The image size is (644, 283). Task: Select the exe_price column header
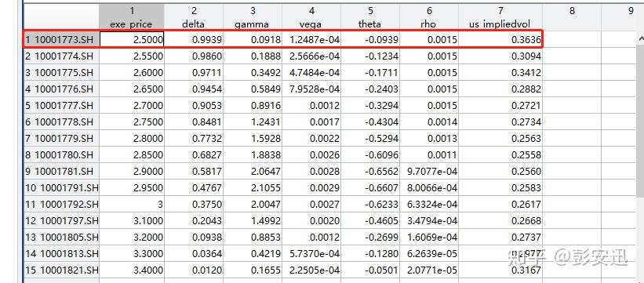tap(132, 17)
